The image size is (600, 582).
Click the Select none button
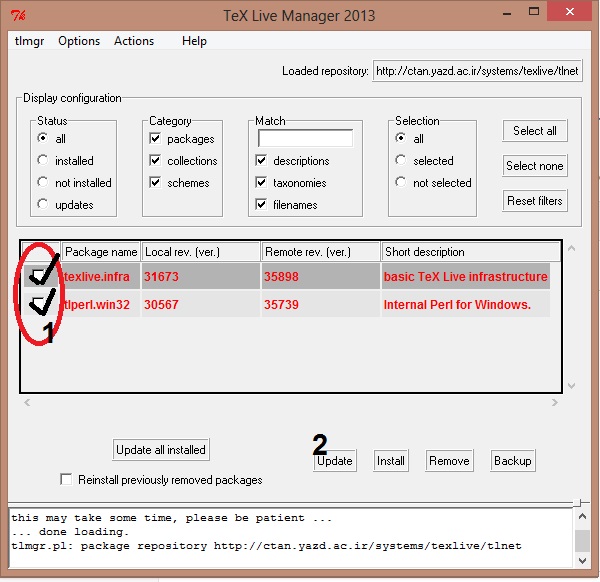tap(535, 166)
